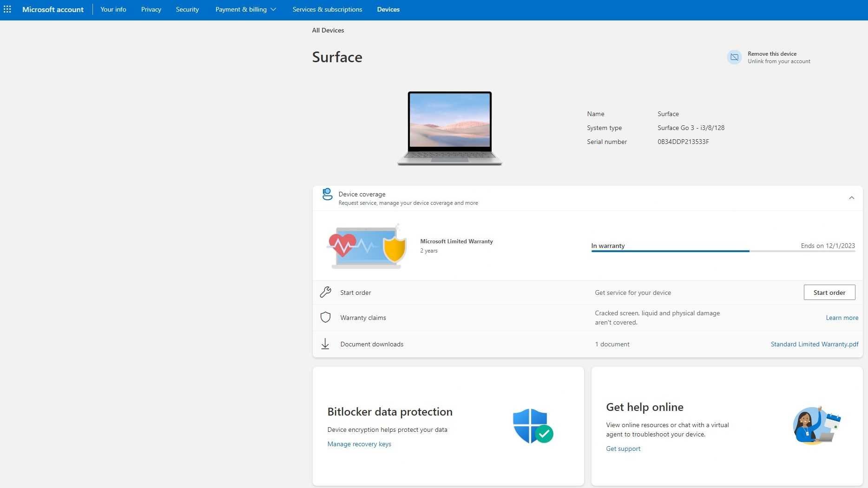
Task: Click the Bitlocker data protection heading
Action: coord(389,412)
